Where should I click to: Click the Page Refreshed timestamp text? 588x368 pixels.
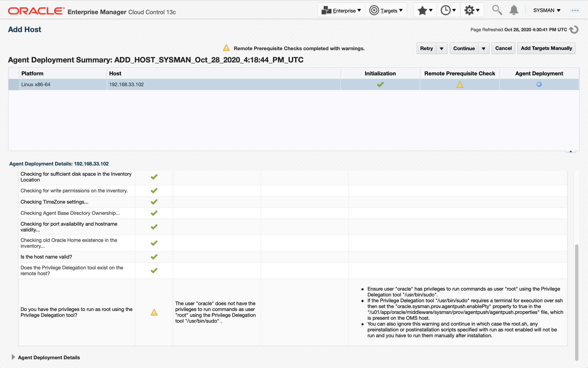(519, 30)
